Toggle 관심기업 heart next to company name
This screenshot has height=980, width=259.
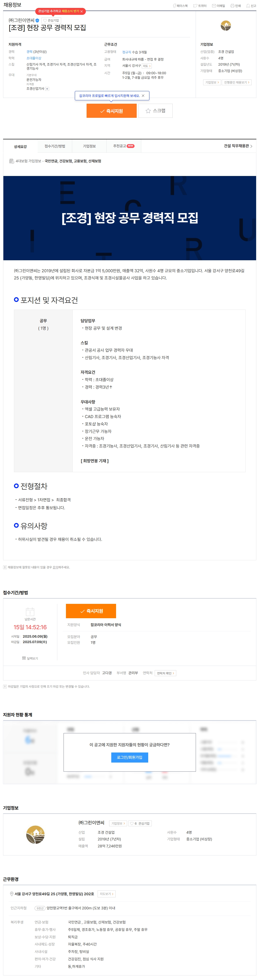(x=51, y=21)
